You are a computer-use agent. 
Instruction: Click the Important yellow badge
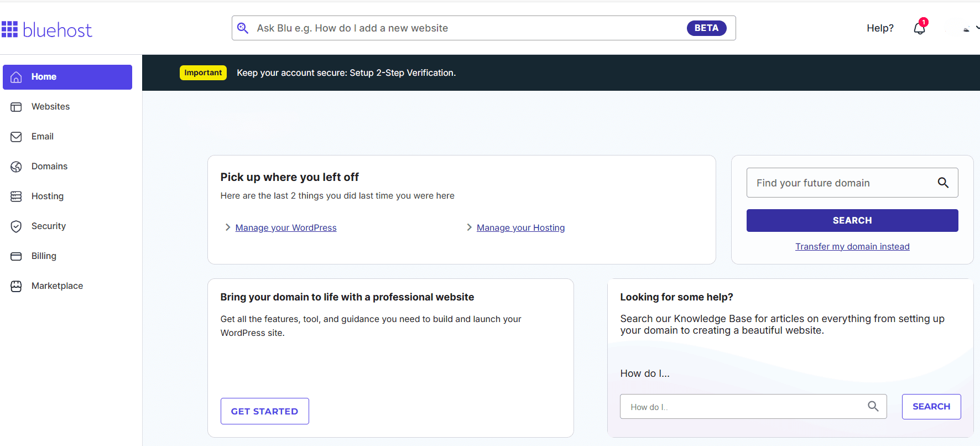click(203, 73)
